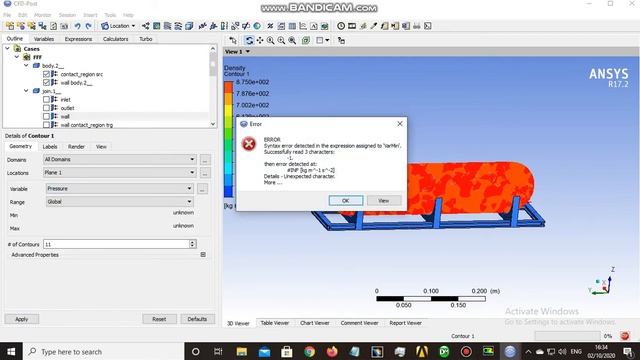Click the Load Results toolbar icon
Screen dimensions: 640x360
tap(10, 26)
